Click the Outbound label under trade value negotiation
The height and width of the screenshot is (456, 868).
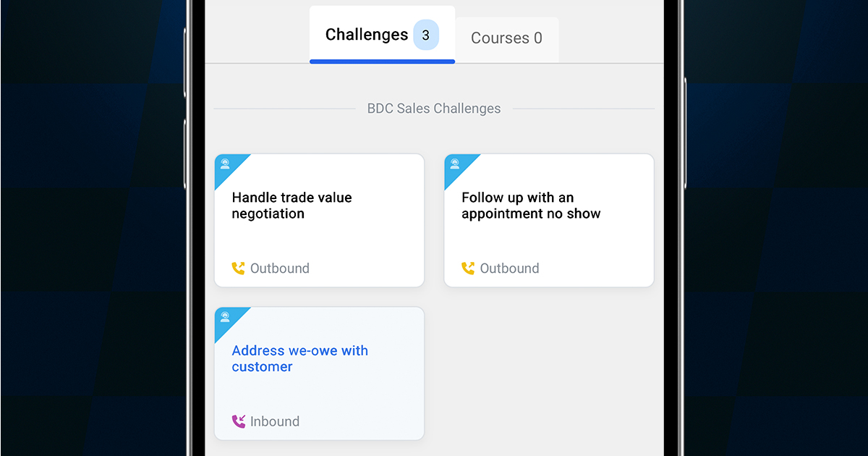(280, 269)
